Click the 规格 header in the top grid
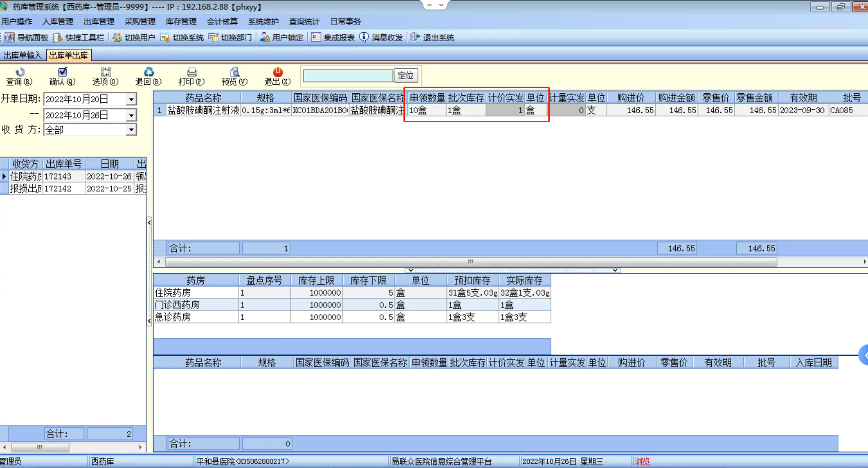 point(266,98)
